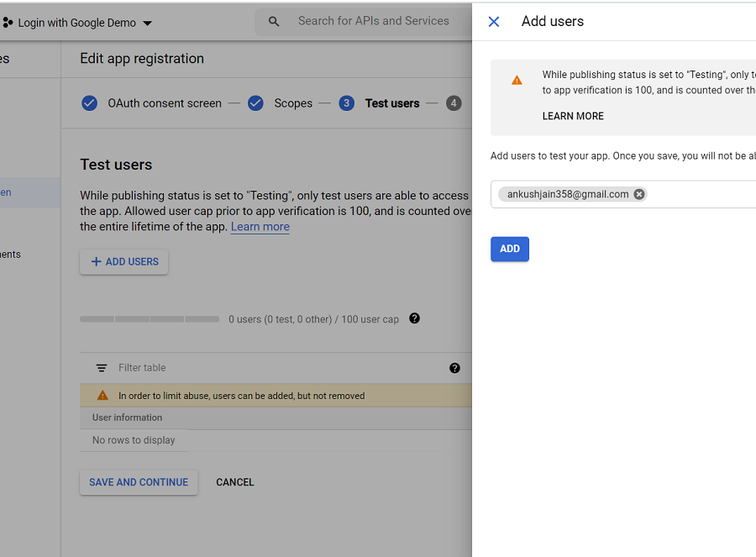The width and height of the screenshot is (756, 557).
Task: Click SAVE AND CONTINUE
Action: coord(139,482)
